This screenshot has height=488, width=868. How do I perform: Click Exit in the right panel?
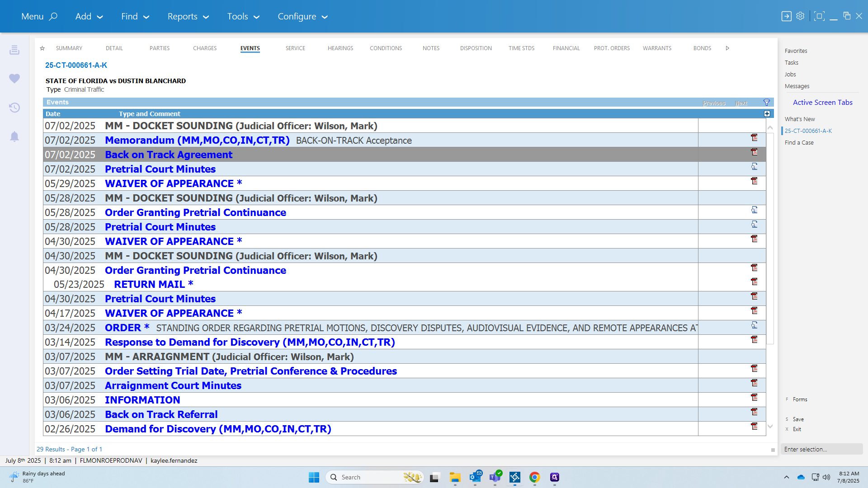tap(797, 429)
